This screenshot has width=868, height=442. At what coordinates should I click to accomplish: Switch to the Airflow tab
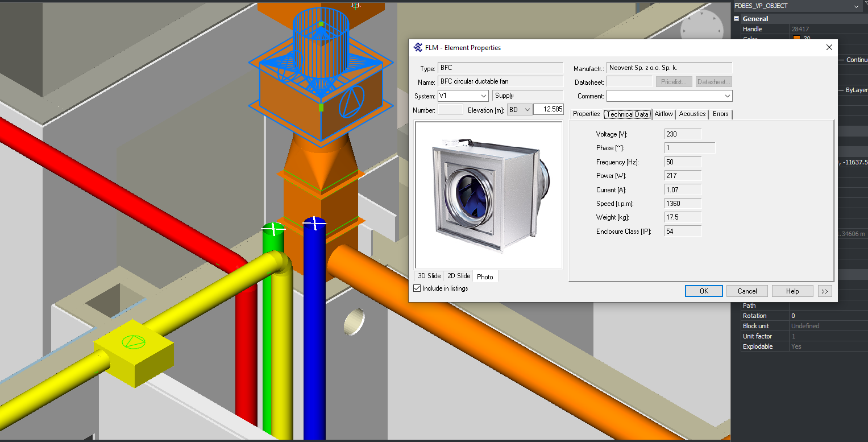pyautogui.click(x=663, y=114)
